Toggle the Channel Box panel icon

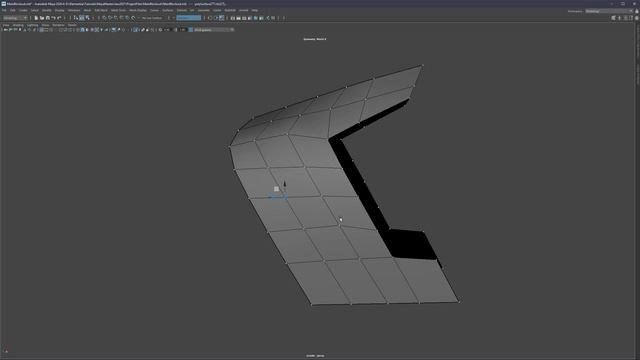(636, 18)
